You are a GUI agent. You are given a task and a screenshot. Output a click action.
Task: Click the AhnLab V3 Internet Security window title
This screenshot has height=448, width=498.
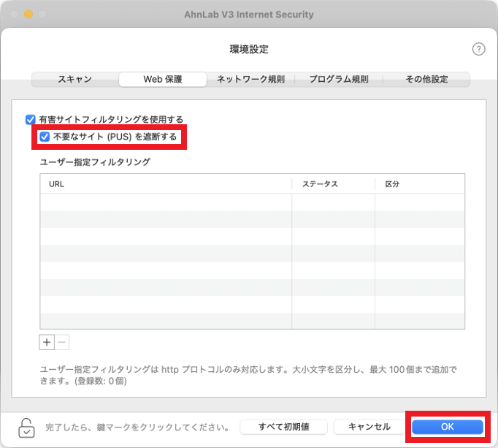249,15
